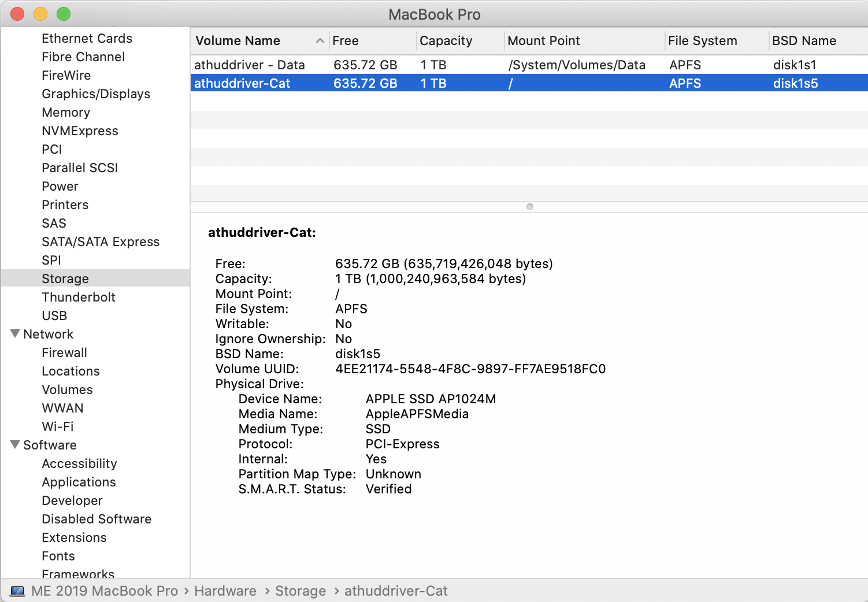Click the Volume UUID value text
Viewport: 868px width, 602px height.
pyautogui.click(x=470, y=369)
